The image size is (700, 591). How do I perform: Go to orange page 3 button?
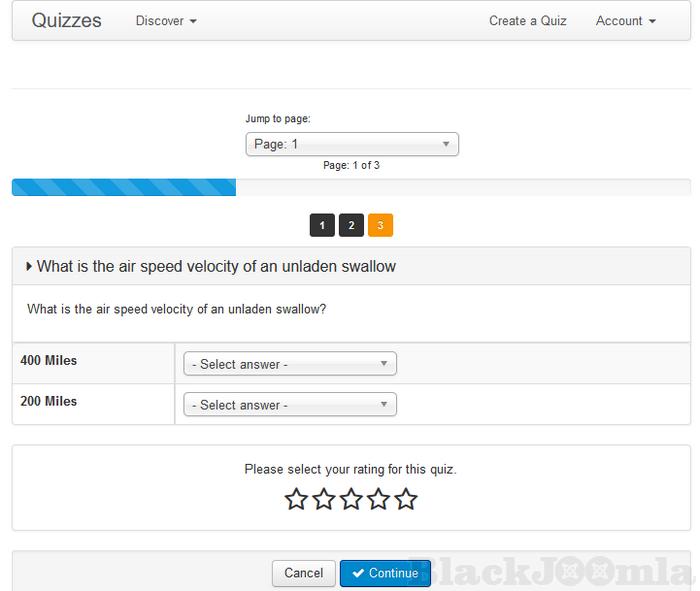point(380,226)
